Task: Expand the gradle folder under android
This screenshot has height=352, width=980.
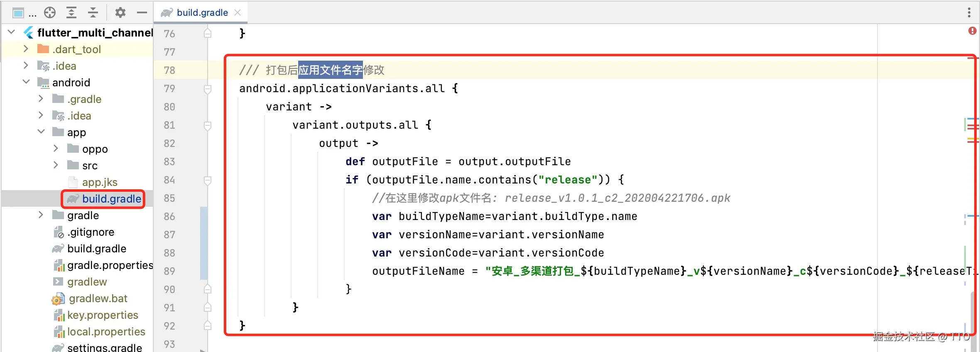Action: pos(41,215)
